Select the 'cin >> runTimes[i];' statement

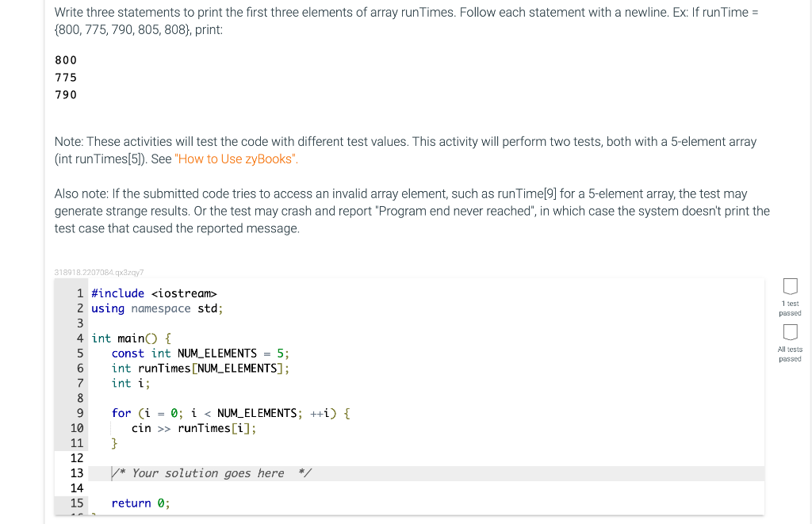[x=193, y=428]
